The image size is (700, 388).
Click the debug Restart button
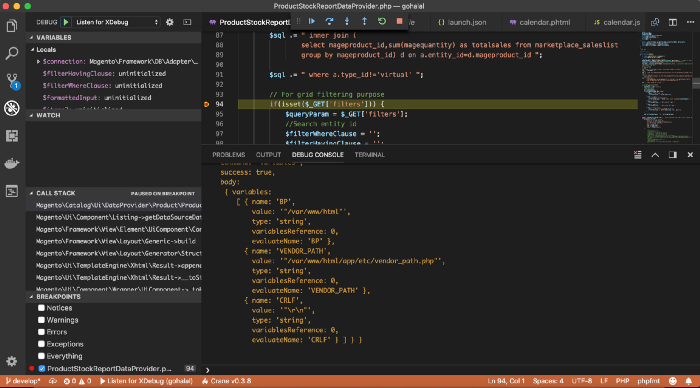click(382, 21)
